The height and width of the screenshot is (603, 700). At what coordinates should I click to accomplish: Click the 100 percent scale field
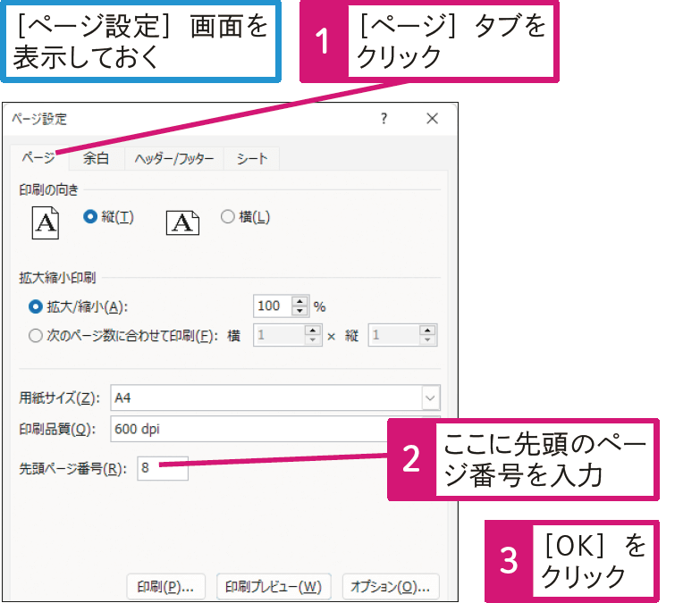[x=273, y=306]
